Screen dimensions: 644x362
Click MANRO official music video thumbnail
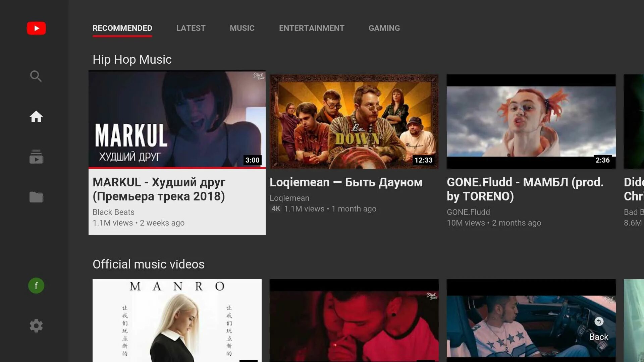click(177, 320)
